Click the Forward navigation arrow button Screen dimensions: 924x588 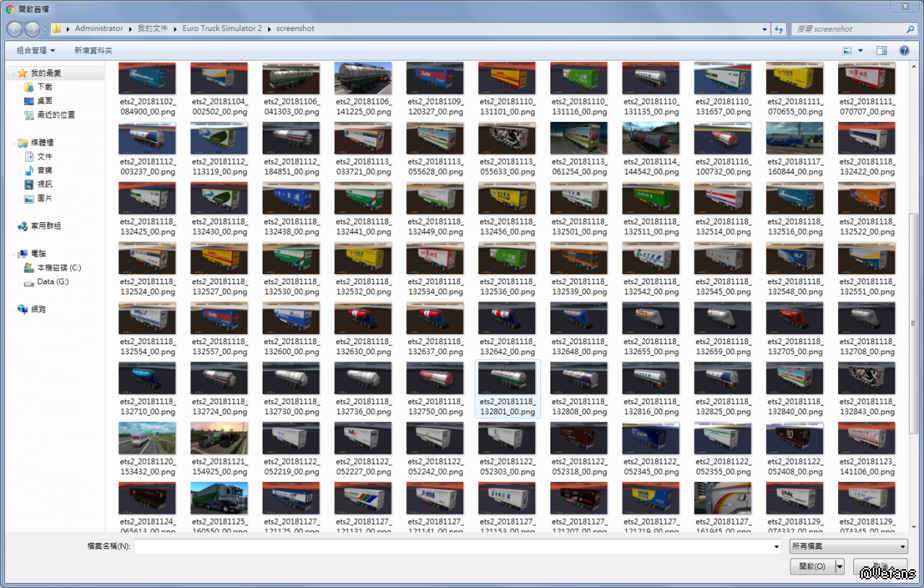tap(32, 29)
